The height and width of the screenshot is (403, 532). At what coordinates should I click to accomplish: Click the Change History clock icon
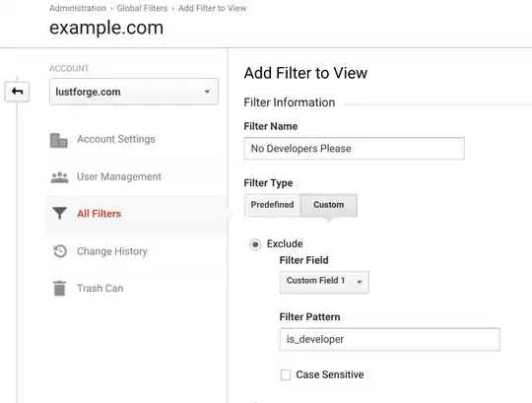coord(60,251)
